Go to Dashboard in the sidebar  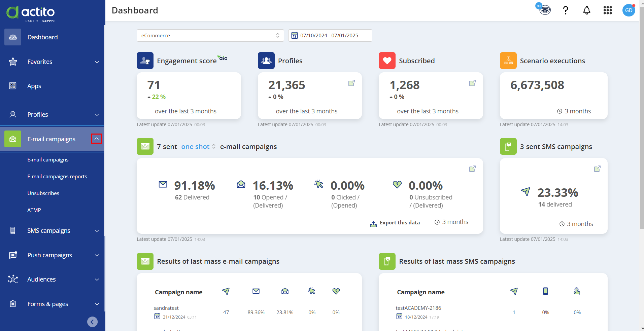click(x=42, y=37)
